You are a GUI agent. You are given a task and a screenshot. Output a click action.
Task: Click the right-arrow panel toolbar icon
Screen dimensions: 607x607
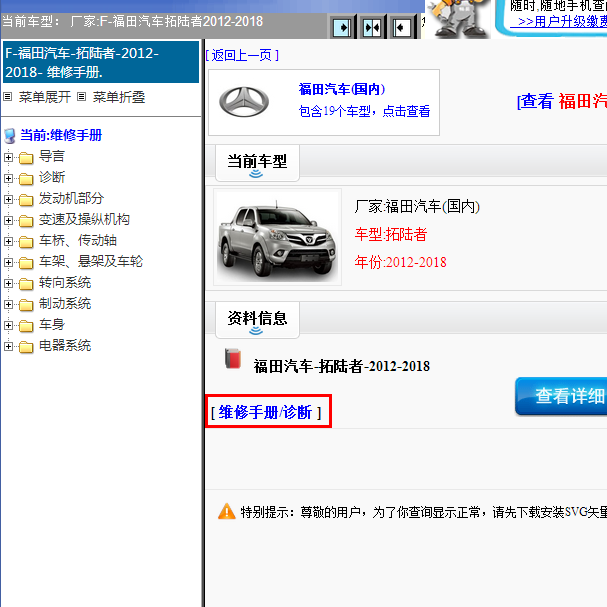pos(342,27)
